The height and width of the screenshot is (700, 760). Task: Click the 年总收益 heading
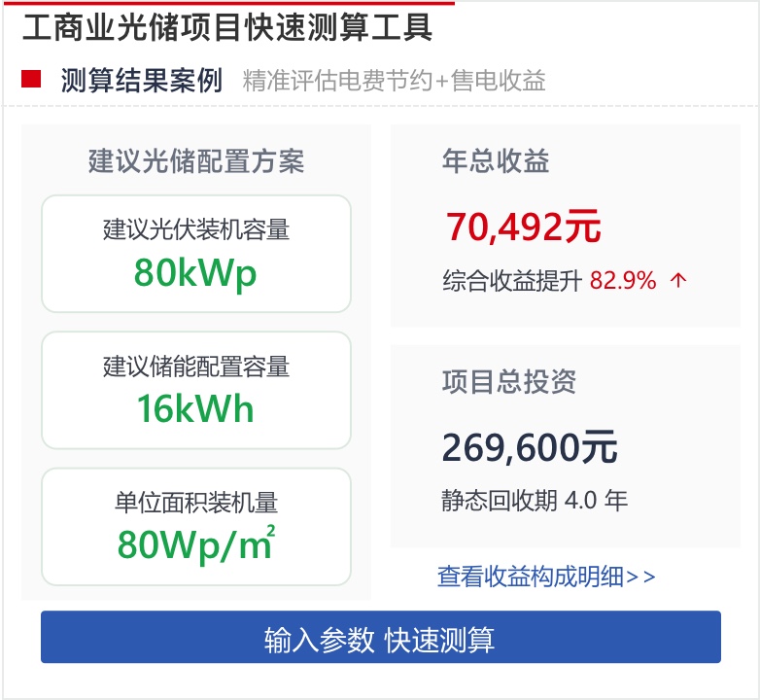tap(496, 161)
